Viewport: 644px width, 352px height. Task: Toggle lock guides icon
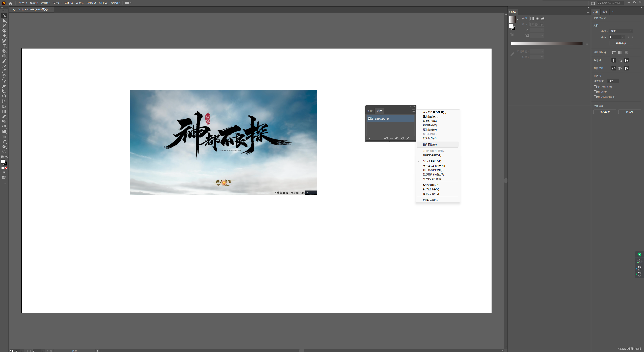620,60
